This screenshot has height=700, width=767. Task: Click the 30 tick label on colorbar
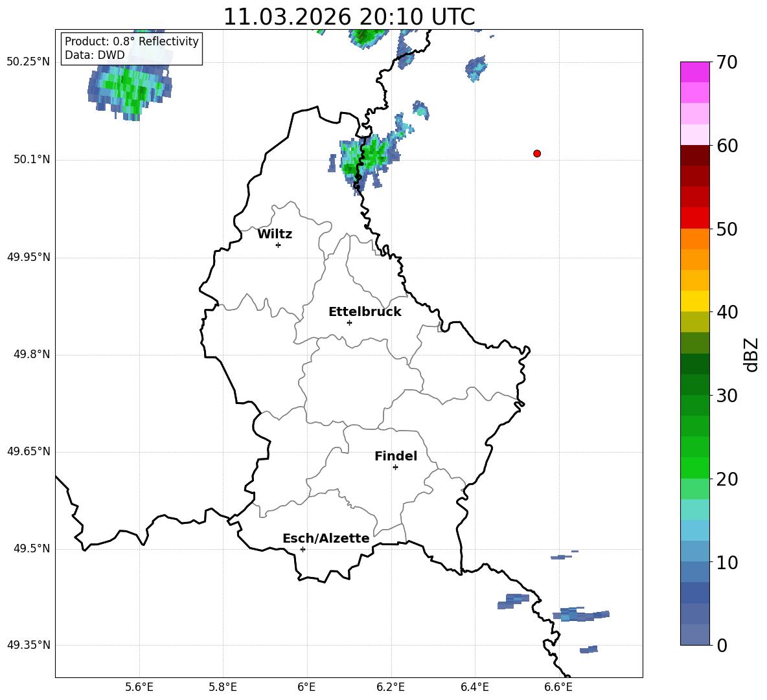click(x=727, y=396)
